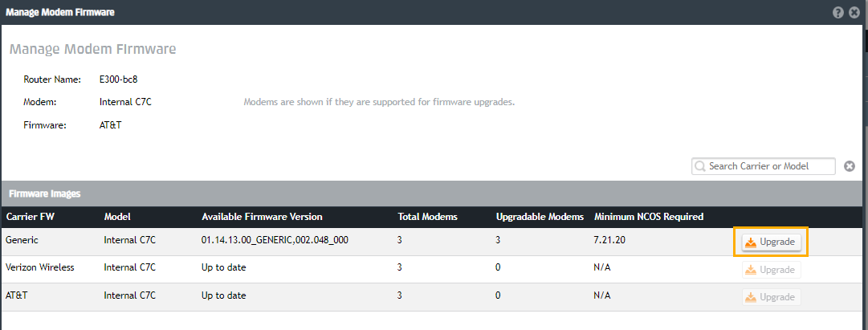Click Internal C7C in Generic row
The height and width of the screenshot is (330, 868).
coord(130,240)
